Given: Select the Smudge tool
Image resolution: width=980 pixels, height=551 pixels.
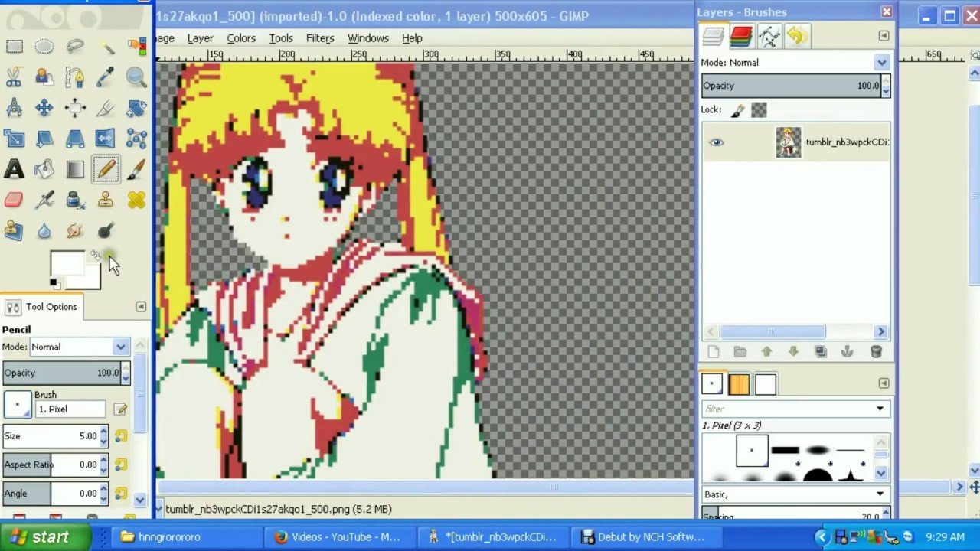Looking at the screenshot, I should click(x=75, y=230).
